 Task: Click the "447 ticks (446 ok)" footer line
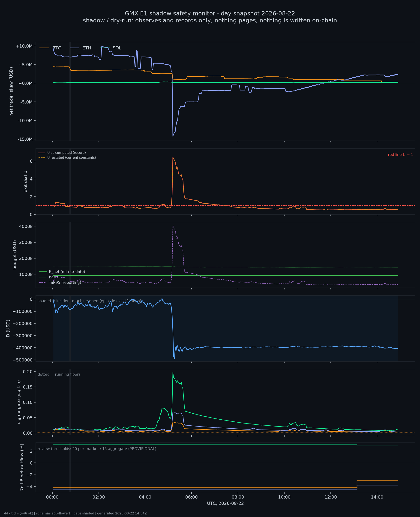(75, 513)
